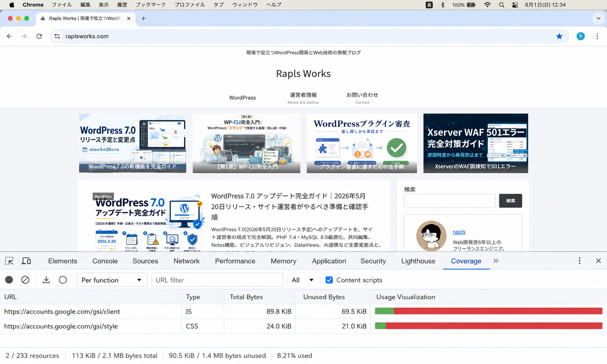The image size is (607, 364).
Task: Open a new browser tab
Action: 143,18
